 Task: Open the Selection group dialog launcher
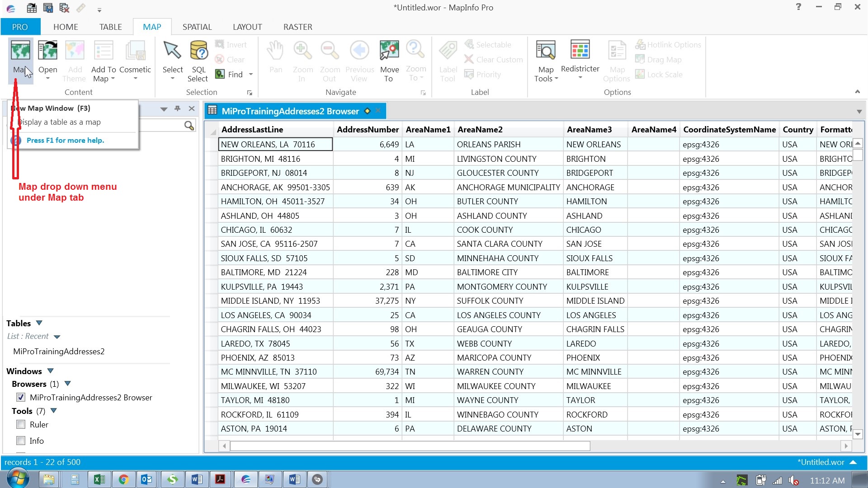coord(250,93)
